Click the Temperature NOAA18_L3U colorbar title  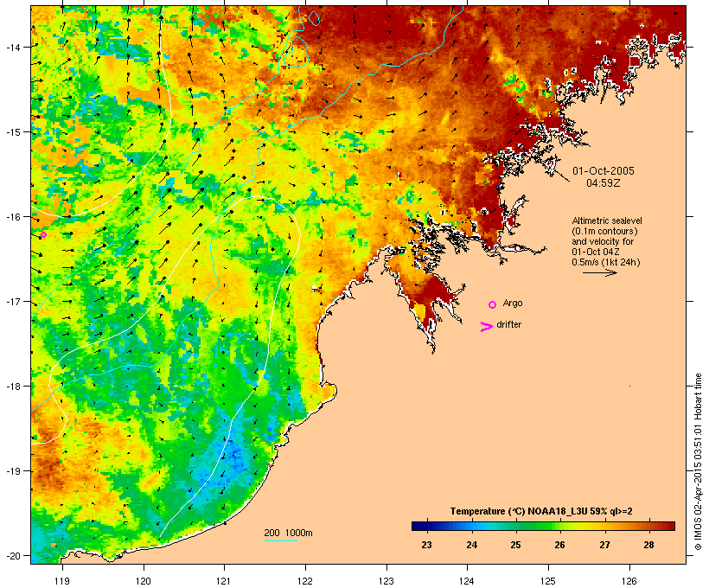[x=541, y=511]
